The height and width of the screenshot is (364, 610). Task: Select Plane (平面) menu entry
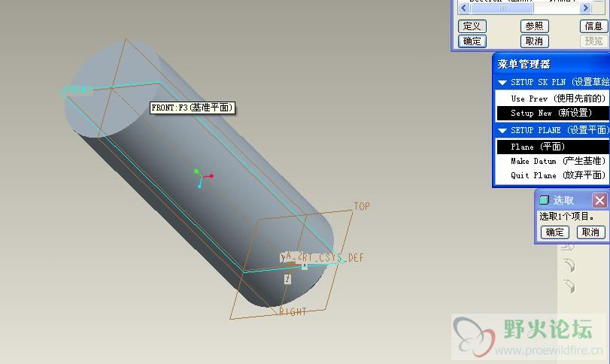tap(552, 147)
